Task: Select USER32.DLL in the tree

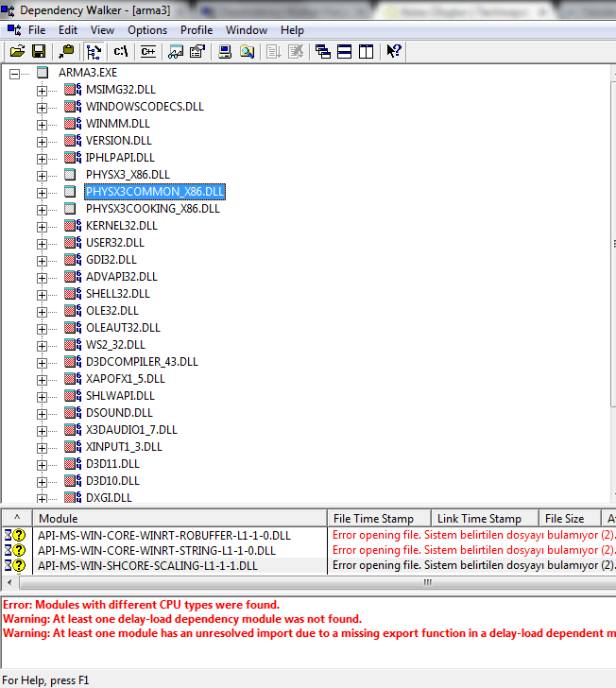Action: (x=115, y=243)
